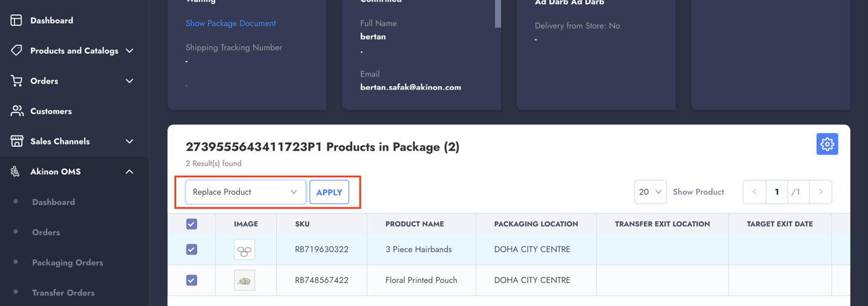Go to next page with right arrow

pyautogui.click(x=820, y=192)
